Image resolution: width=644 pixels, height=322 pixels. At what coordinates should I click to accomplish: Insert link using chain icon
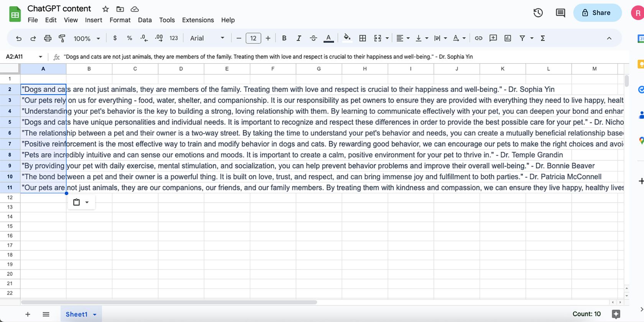click(x=478, y=38)
